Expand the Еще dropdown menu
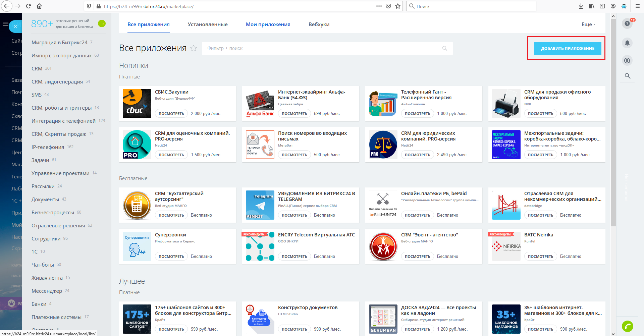The image size is (644, 336). [x=588, y=24]
